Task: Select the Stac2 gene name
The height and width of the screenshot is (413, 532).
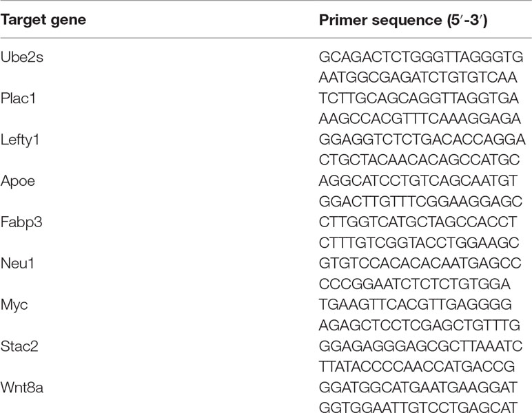Action: [19, 346]
